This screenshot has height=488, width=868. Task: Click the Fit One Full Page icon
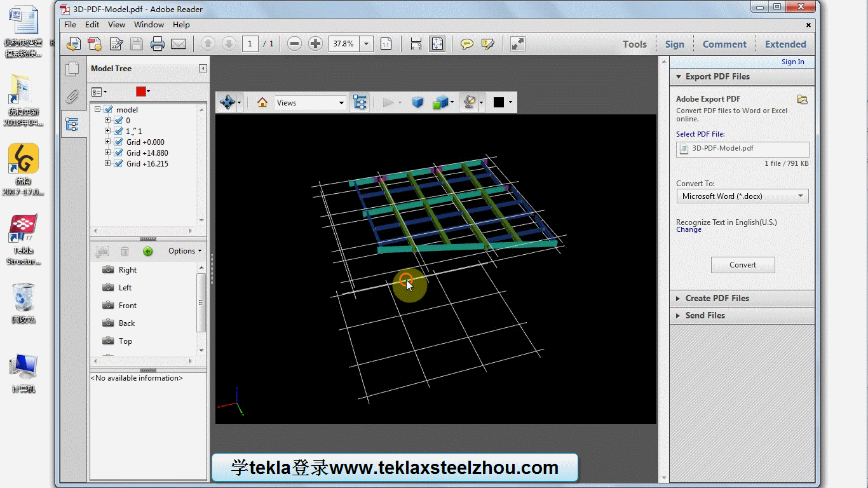pos(437,44)
